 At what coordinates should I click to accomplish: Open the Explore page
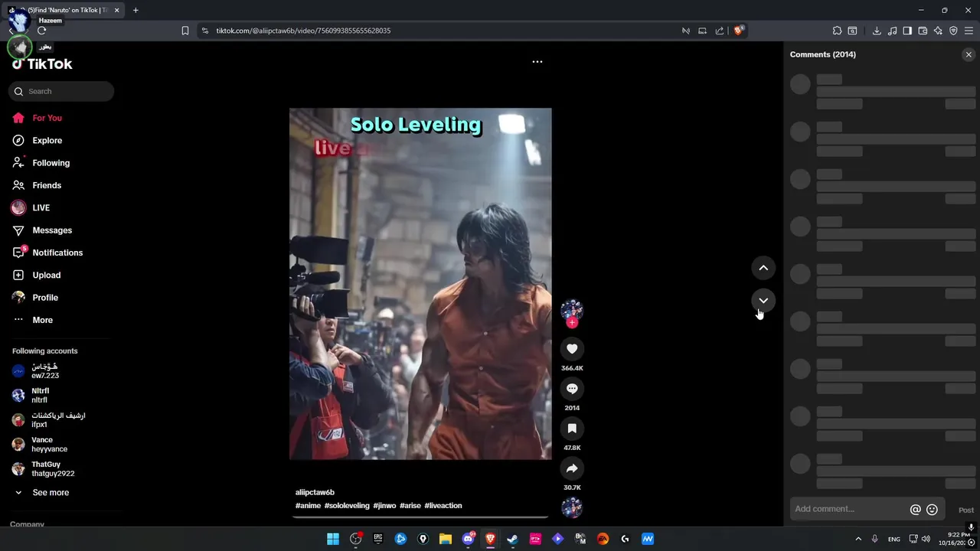click(47, 141)
